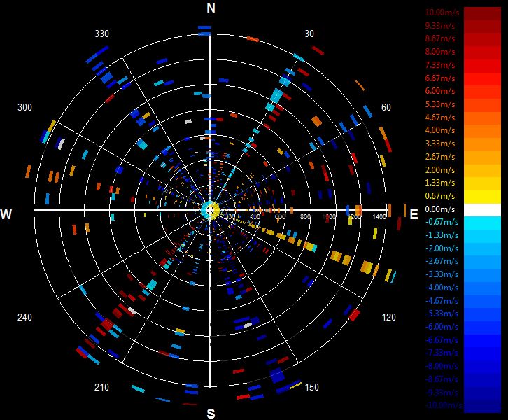
Task: Click the 800 range ring label
Action: pos(305,216)
